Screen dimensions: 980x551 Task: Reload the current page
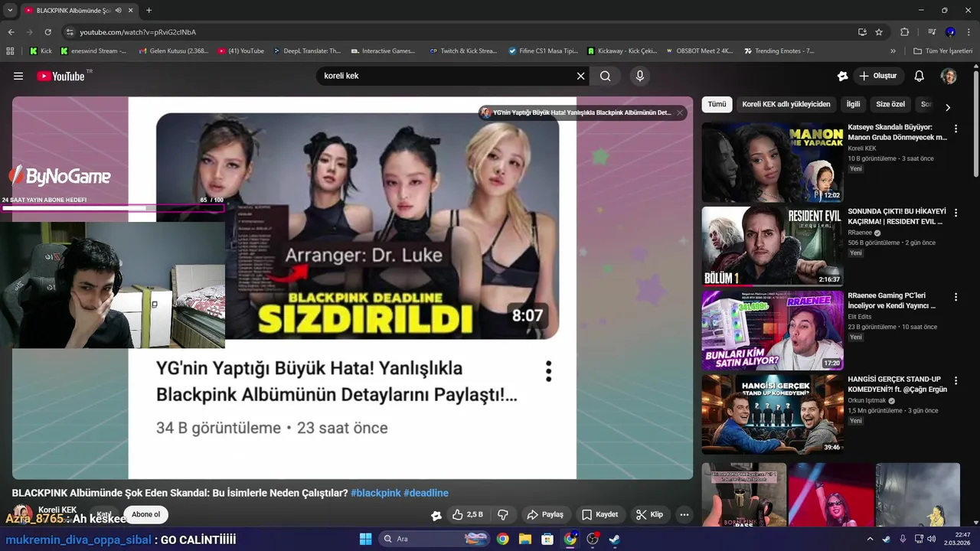47,32
